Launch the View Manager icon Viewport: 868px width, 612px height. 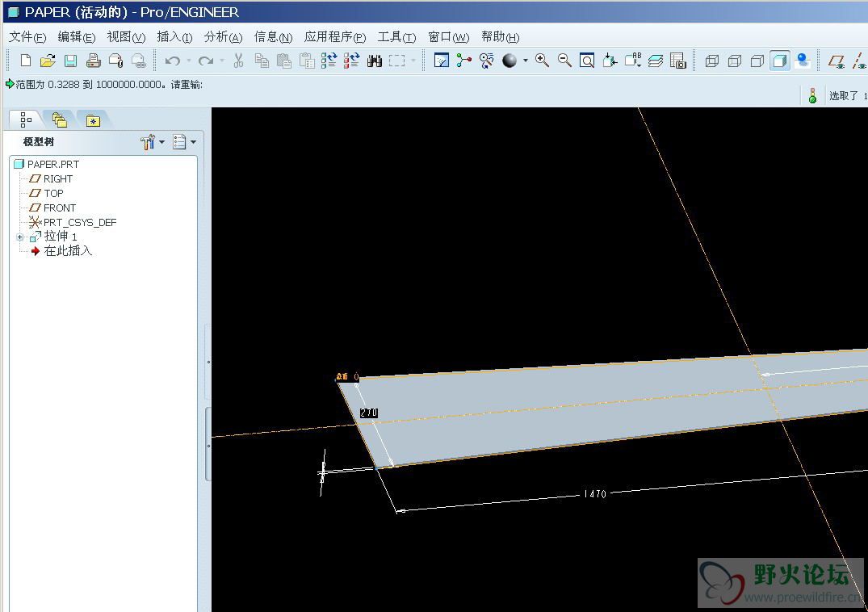point(678,61)
